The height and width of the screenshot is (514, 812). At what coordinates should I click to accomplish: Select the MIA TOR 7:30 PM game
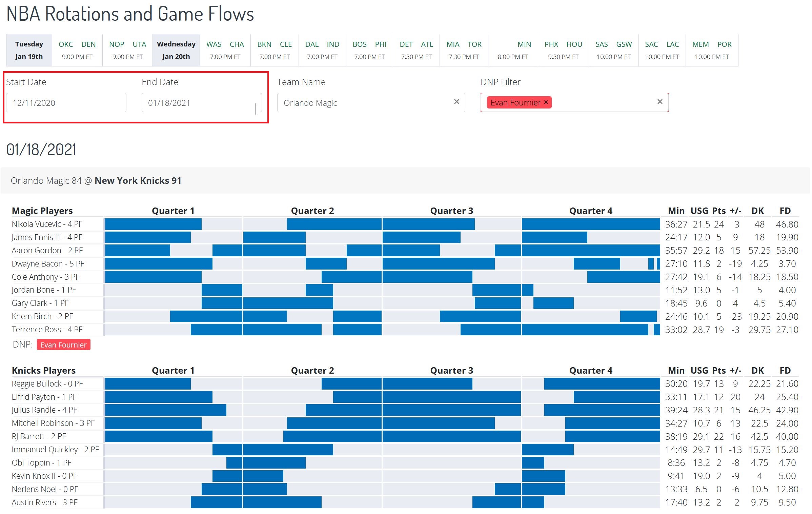pos(464,50)
